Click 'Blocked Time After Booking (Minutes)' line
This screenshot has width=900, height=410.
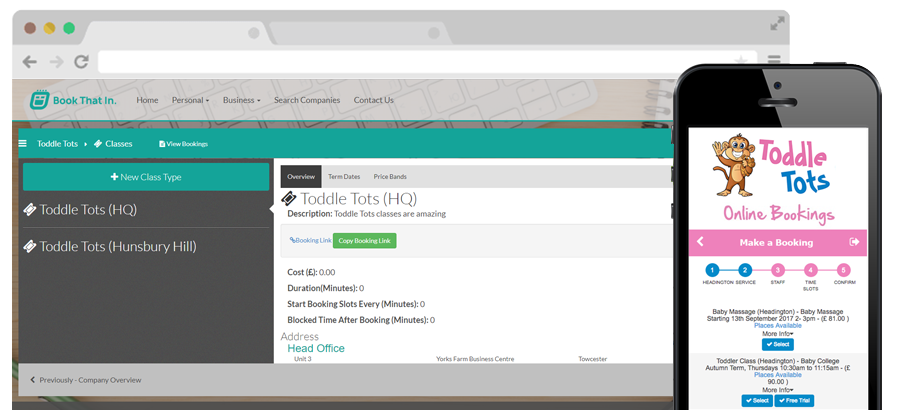(361, 320)
